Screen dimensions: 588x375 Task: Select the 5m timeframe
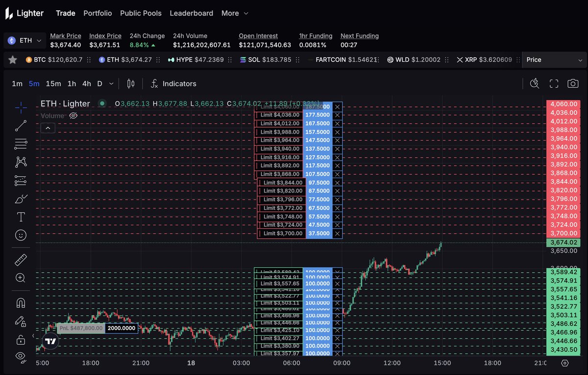34,84
